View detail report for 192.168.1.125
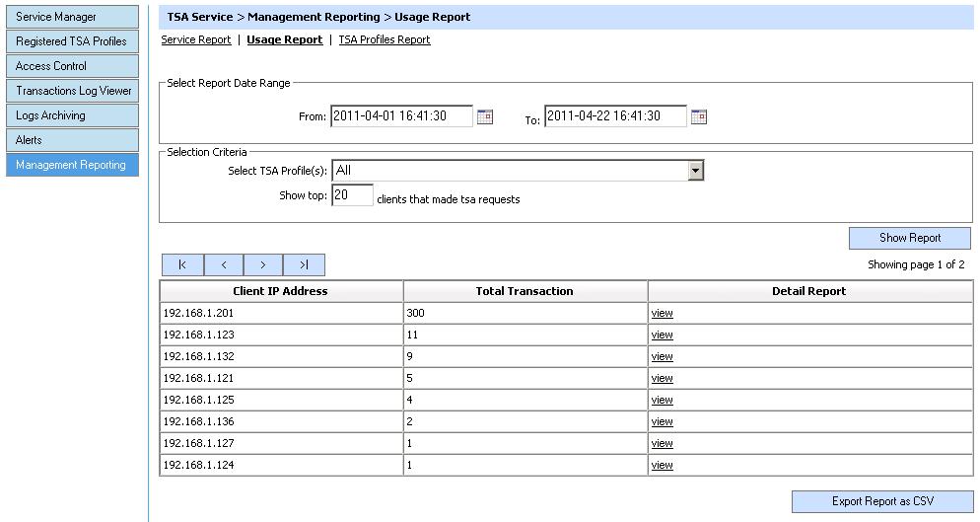 click(662, 400)
